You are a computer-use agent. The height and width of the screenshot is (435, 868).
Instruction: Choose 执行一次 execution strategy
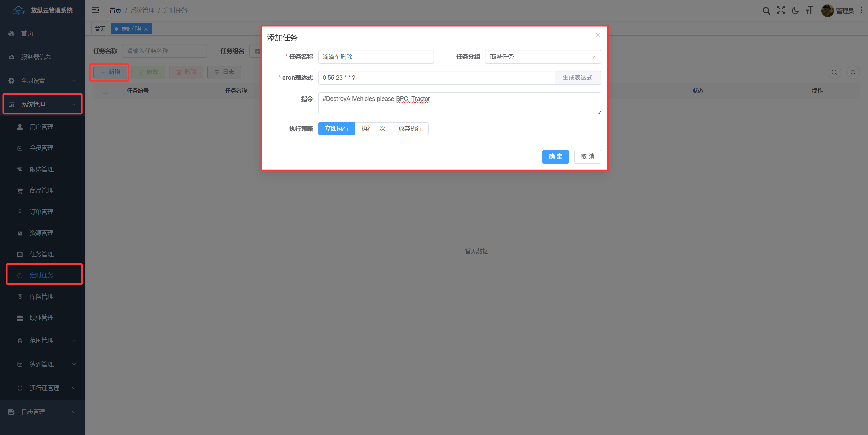pyautogui.click(x=373, y=129)
